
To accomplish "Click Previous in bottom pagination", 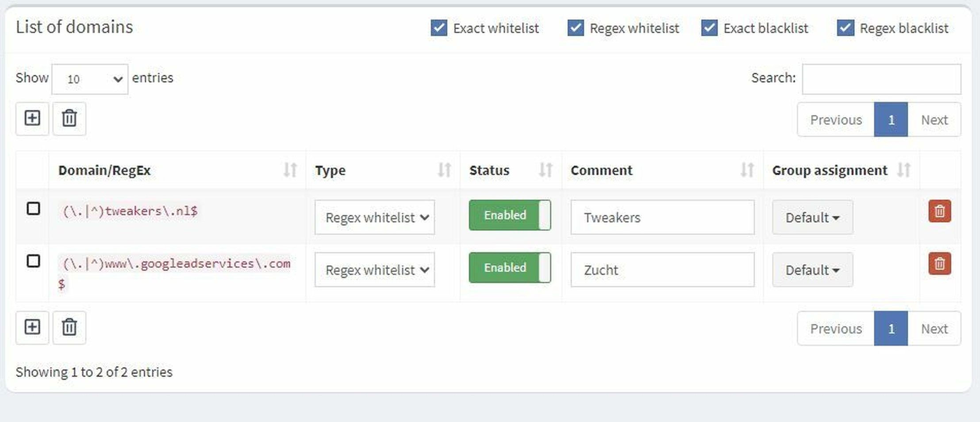I will point(836,329).
